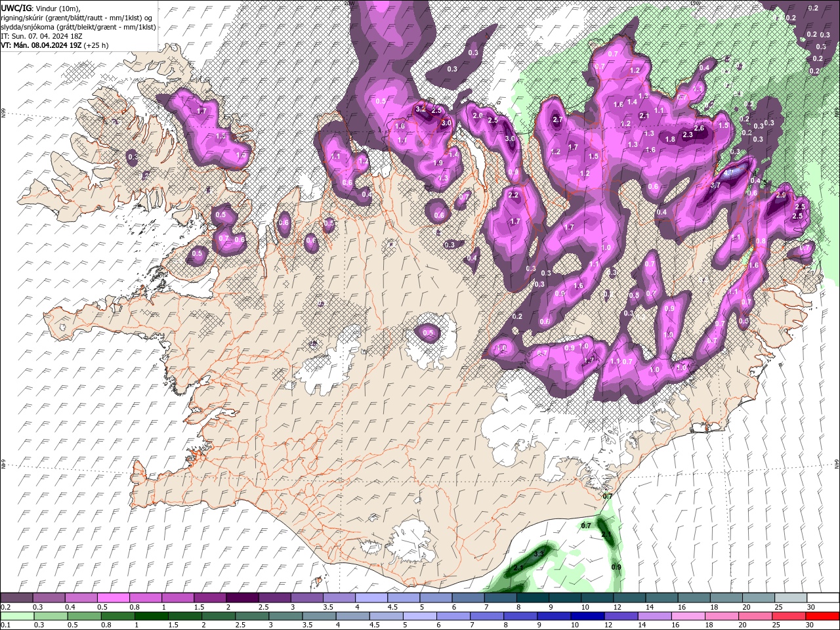Click the '2.7' snowfall value on the map
The height and width of the screenshot is (630, 840).
click(x=558, y=120)
